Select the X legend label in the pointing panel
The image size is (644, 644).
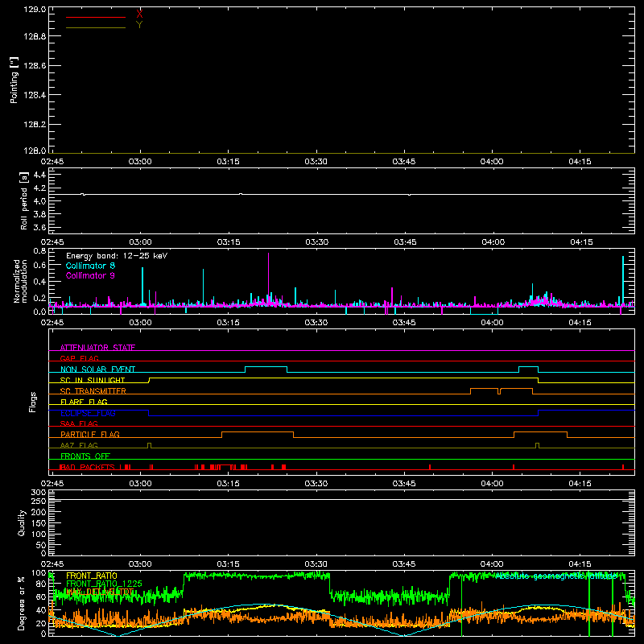[x=139, y=14]
